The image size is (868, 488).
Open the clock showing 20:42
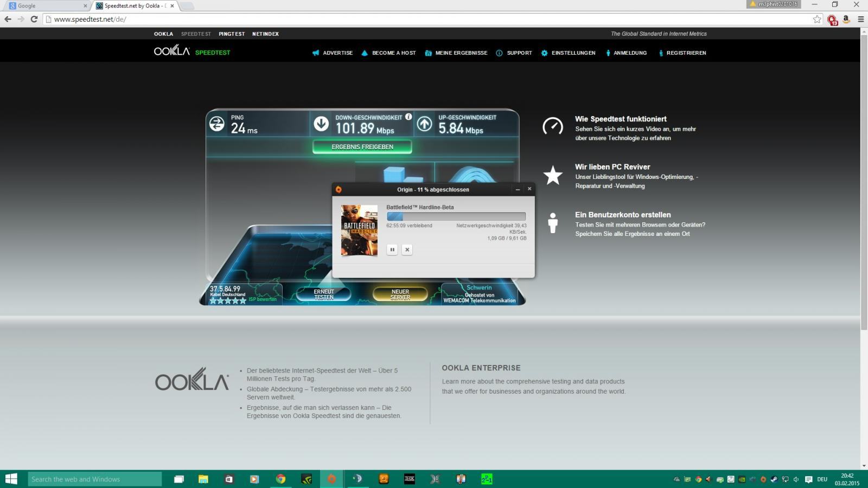tap(847, 479)
